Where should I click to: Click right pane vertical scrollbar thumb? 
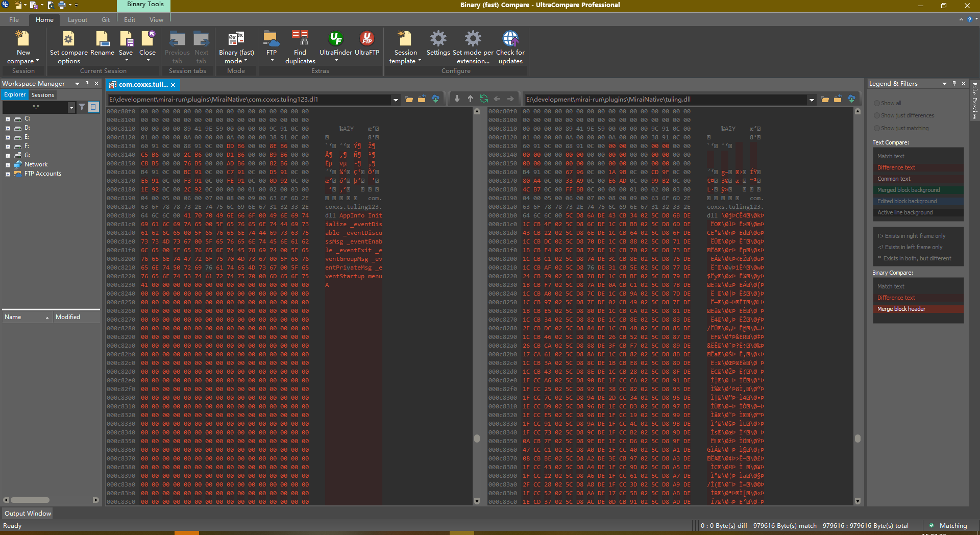click(x=857, y=439)
